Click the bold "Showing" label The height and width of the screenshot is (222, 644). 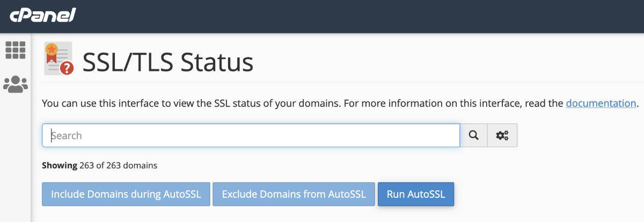point(60,166)
